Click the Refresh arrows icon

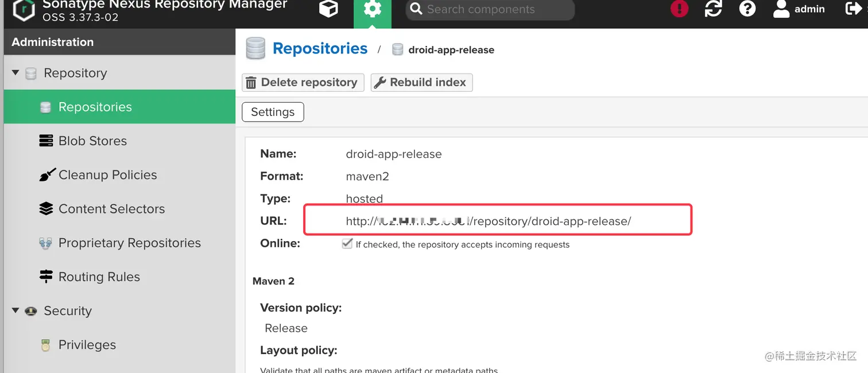coord(713,9)
